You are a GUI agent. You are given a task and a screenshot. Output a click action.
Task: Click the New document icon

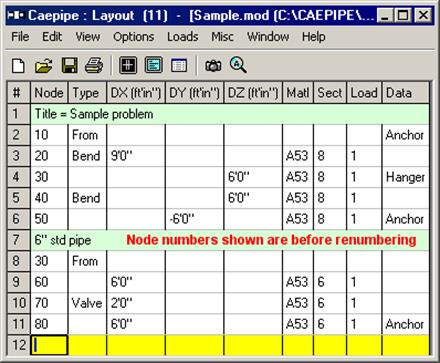[x=18, y=65]
